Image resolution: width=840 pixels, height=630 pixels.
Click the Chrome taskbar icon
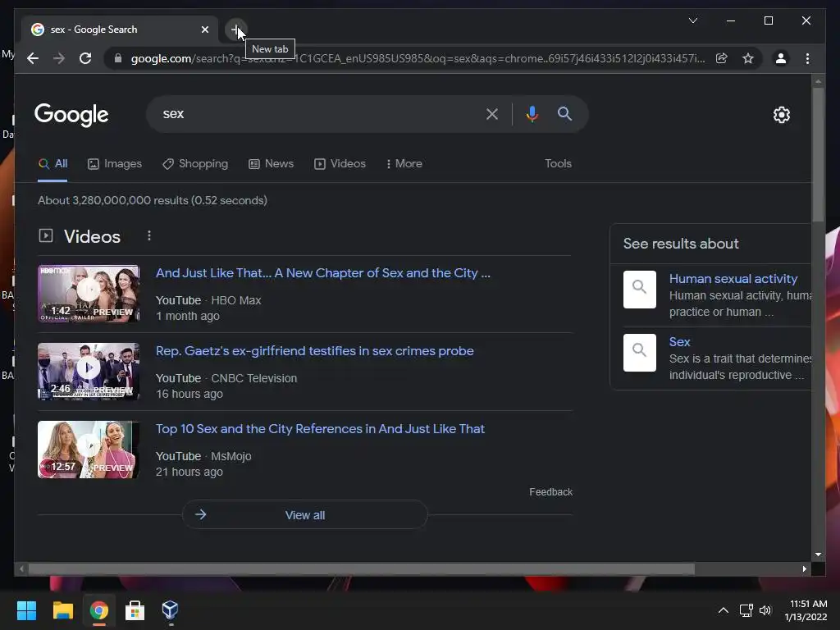tap(98, 610)
